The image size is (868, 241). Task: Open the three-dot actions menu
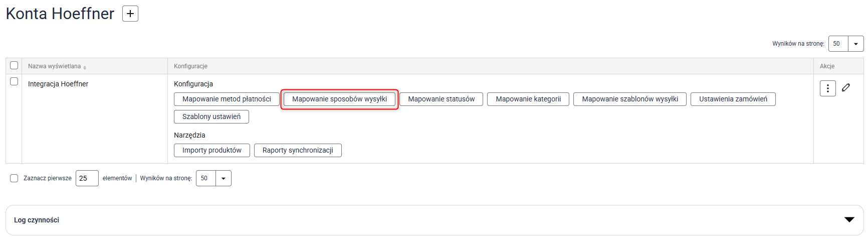point(827,88)
